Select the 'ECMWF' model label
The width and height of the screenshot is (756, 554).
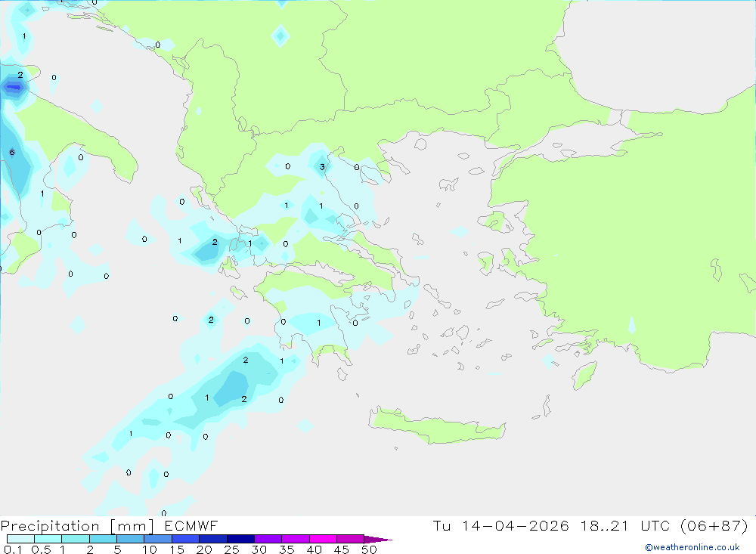coord(191,525)
